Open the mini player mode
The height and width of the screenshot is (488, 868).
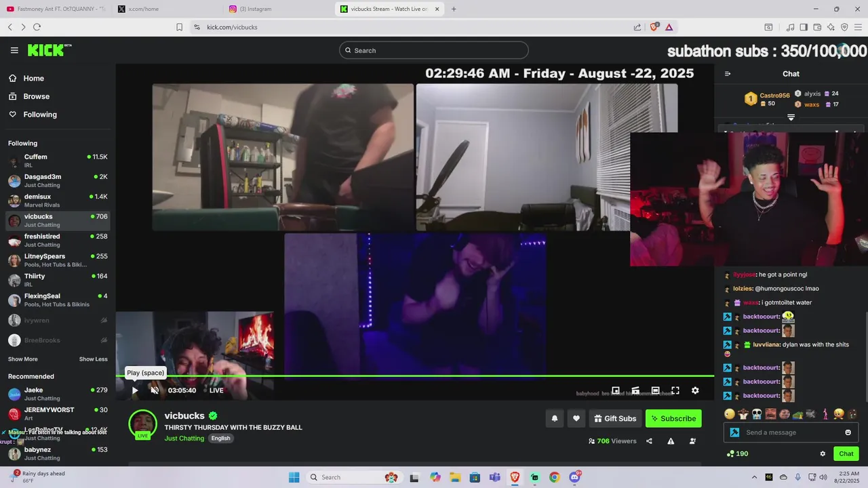(x=616, y=390)
